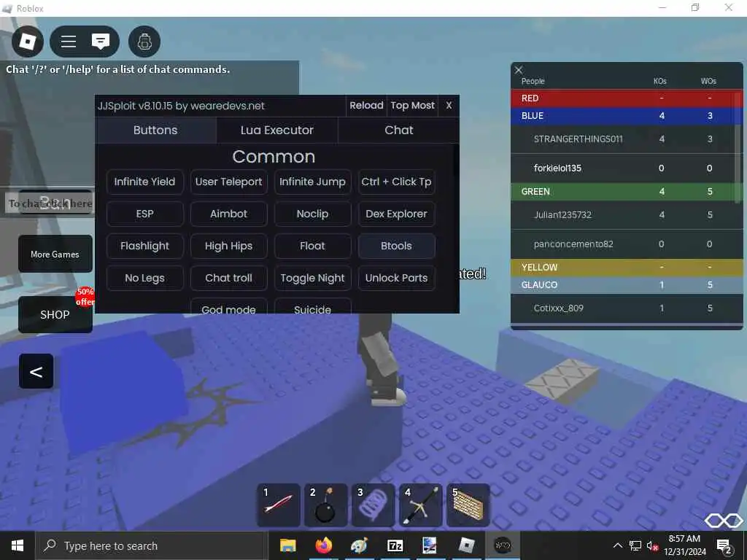
Task: Select player Cotixxx_809 in leaderboard
Action: (x=624, y=308)
